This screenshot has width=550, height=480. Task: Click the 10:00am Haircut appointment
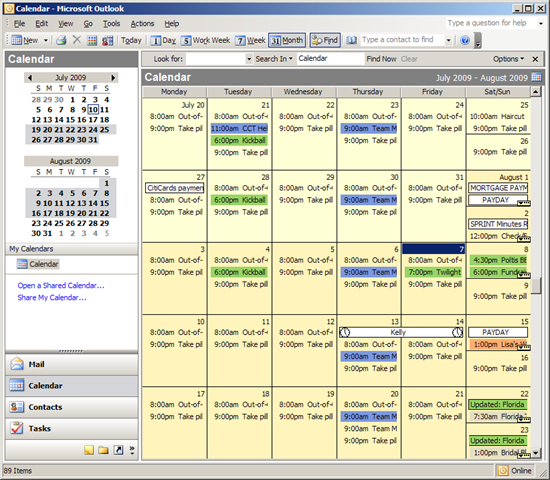point(497,116)
